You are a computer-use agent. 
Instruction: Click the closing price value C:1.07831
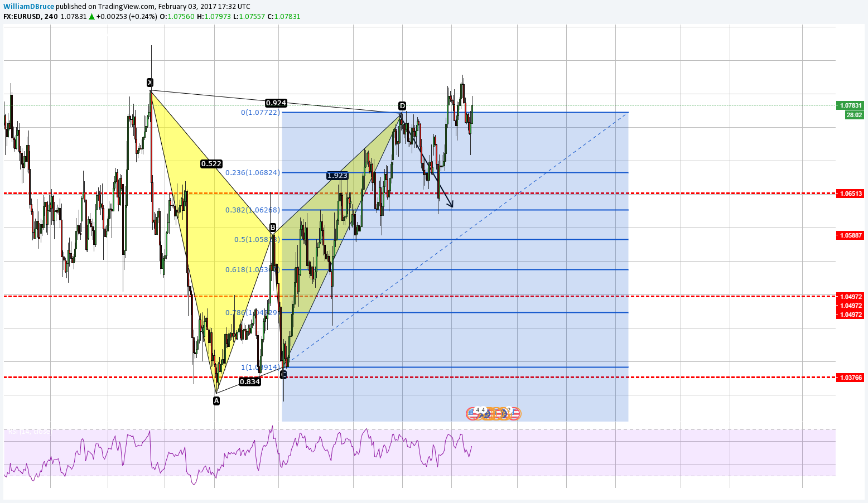point(284,16)
